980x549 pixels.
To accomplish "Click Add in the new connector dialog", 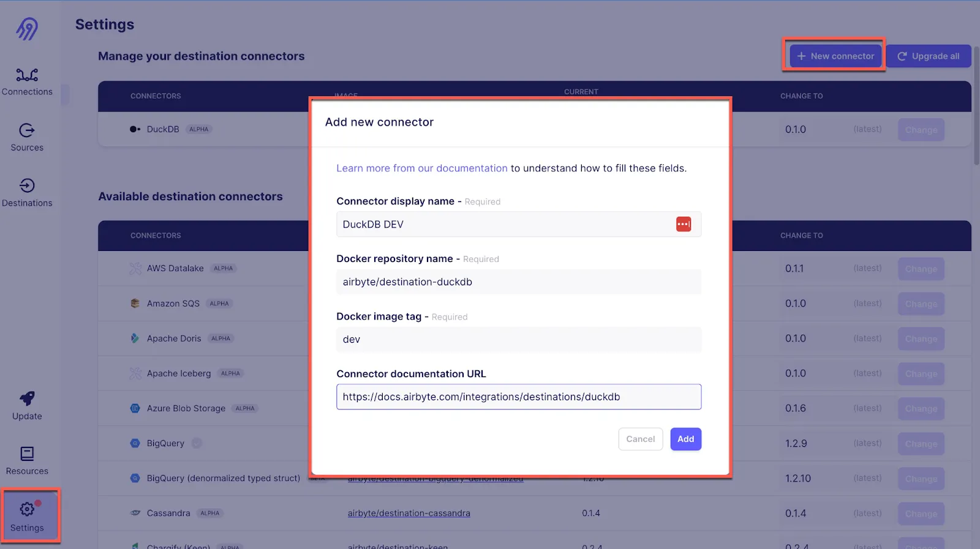I will click(685, 439).
